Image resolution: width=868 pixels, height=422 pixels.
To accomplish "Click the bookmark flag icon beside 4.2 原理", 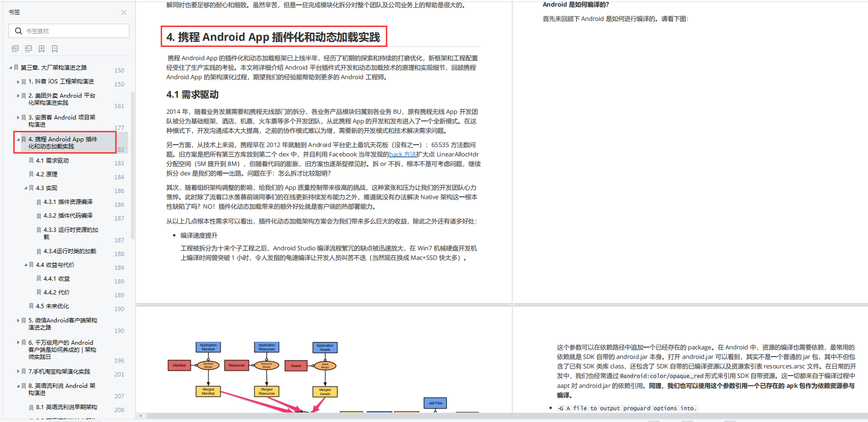I will (31, 174).
